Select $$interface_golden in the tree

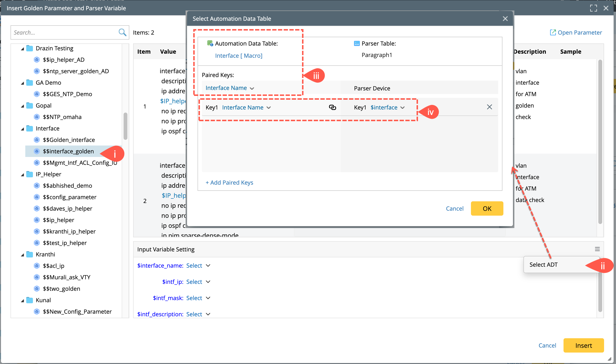(68, 151)
